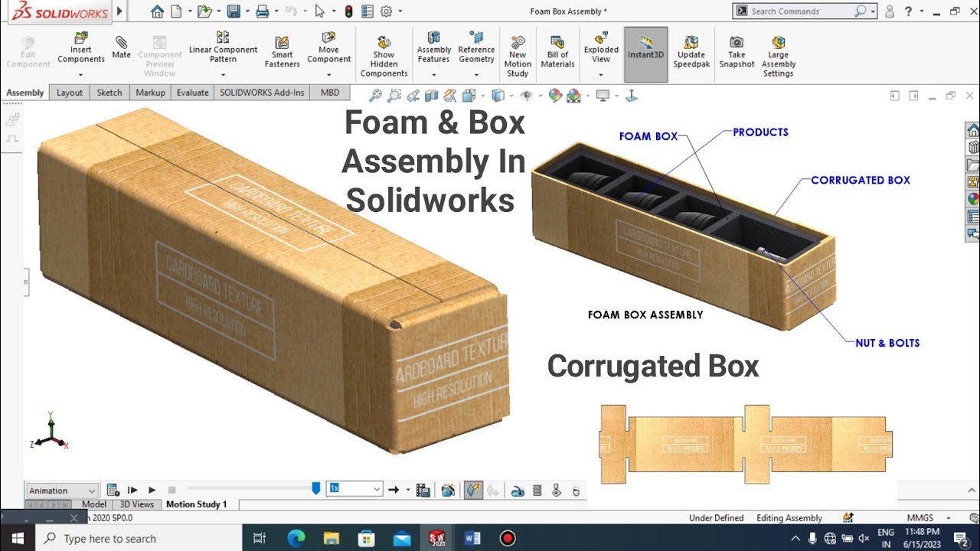Viewport: 980px width, 551px height.
Task: Open Smart Fasteners tool
Action: point(282,52)
